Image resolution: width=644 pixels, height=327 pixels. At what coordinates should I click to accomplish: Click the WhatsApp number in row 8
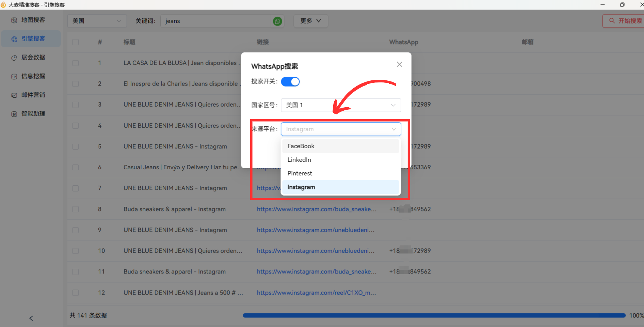[410, 209]
